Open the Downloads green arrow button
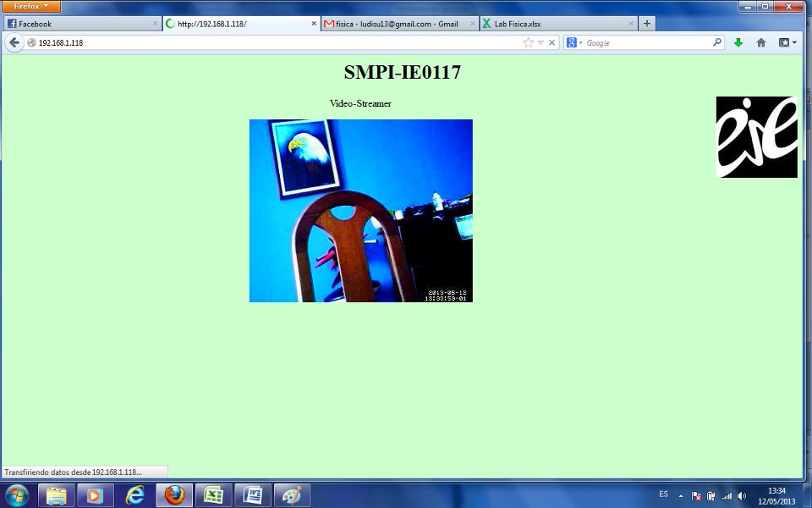812x508 pixels. coord(738,42)
